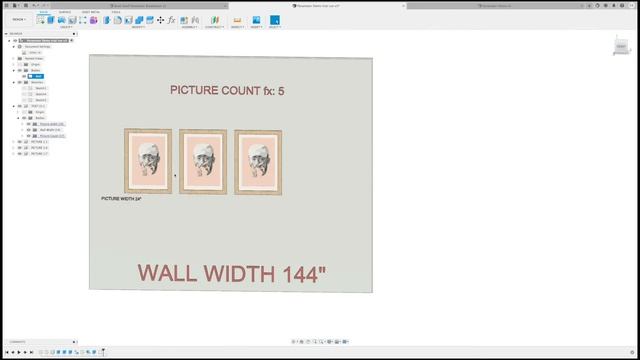Click the Orbit icon in navigation bar
The height and width of the screenshot is (360, 640).
[x=293, y=342]
